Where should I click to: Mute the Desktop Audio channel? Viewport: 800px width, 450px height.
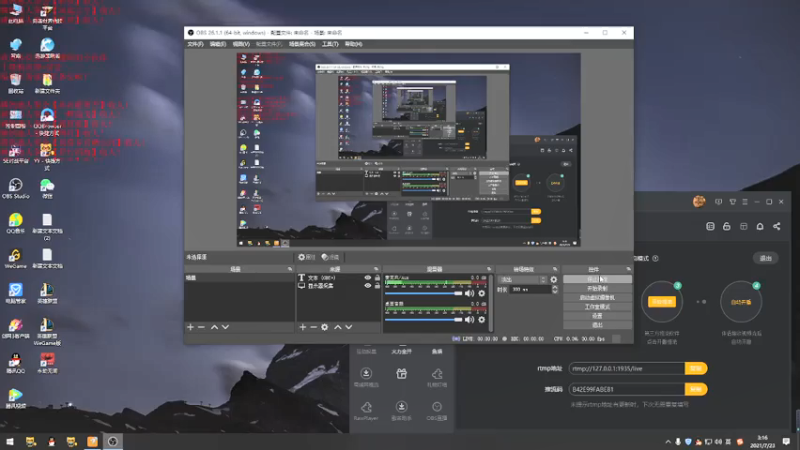pyautogui.click(x=469, y=320)
